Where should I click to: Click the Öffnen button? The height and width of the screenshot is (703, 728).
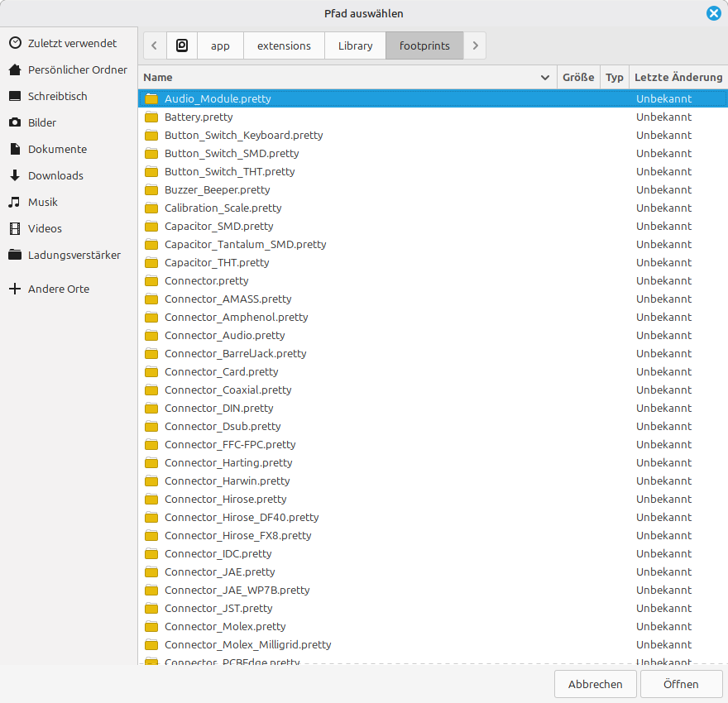pos(681,684)
